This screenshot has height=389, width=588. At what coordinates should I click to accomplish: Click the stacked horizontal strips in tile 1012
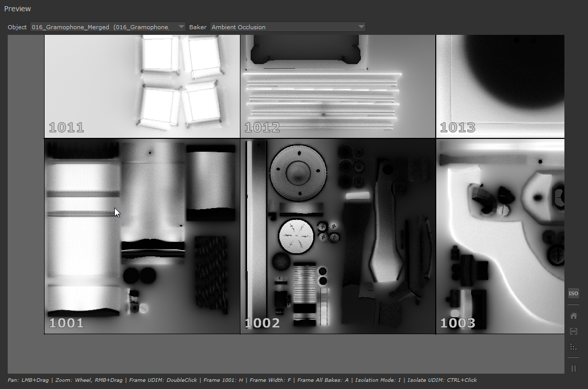tap(321, 100)
